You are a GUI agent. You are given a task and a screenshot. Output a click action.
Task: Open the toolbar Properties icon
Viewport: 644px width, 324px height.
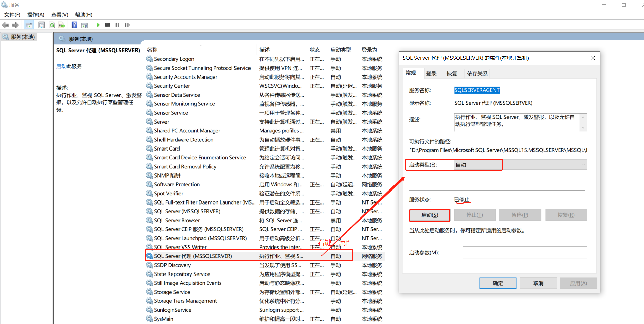coord(42,25)
